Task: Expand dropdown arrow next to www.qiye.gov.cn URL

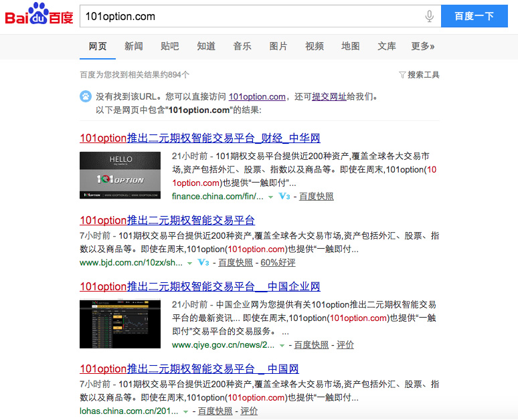Action: 282,346
